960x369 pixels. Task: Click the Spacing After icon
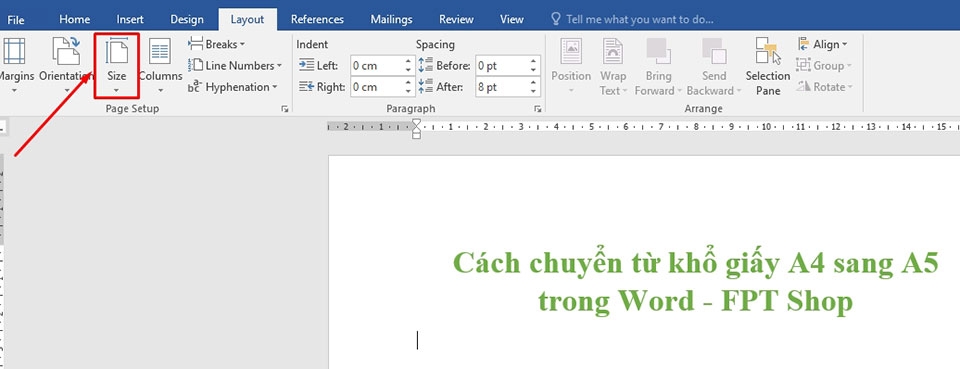tap(426, 87)
